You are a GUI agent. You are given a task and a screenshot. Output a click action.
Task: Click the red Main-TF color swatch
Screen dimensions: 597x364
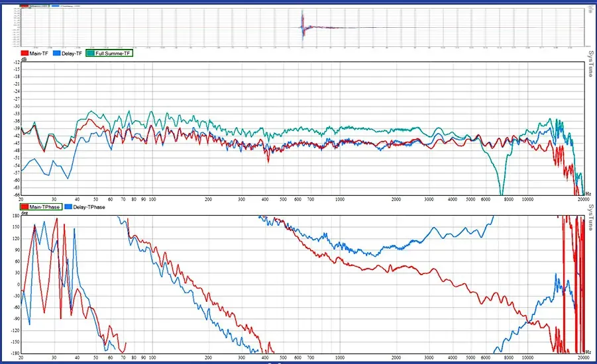pos(25,52)
